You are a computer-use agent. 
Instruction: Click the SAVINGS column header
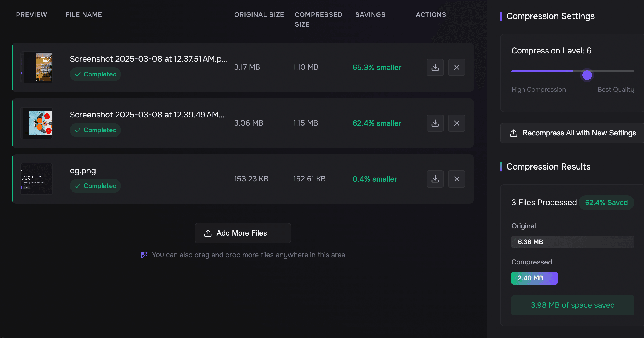[370, 15]
